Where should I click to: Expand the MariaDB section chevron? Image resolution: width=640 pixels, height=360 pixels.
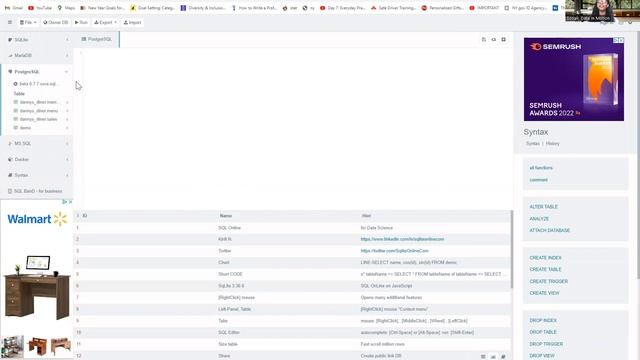coord(67,56)
